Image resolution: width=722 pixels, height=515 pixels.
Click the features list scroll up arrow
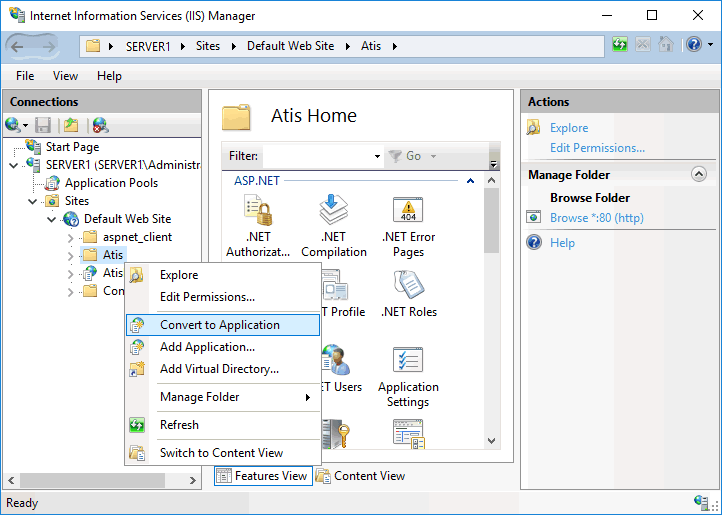491,180
